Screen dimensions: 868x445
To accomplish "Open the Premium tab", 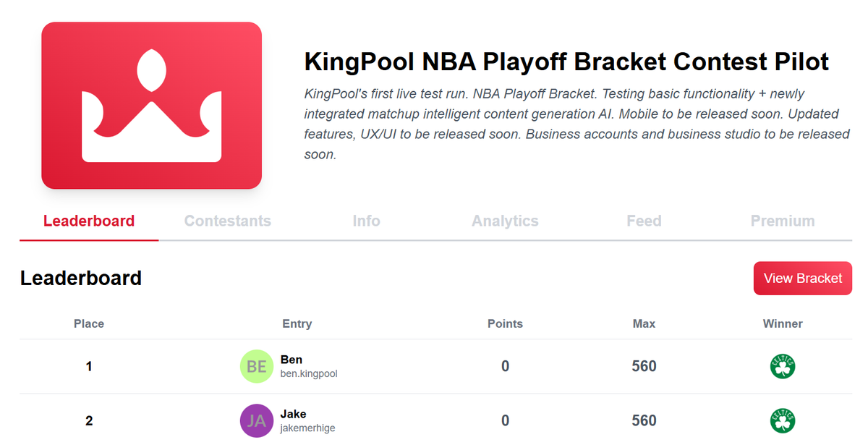I will click(783, 221).
